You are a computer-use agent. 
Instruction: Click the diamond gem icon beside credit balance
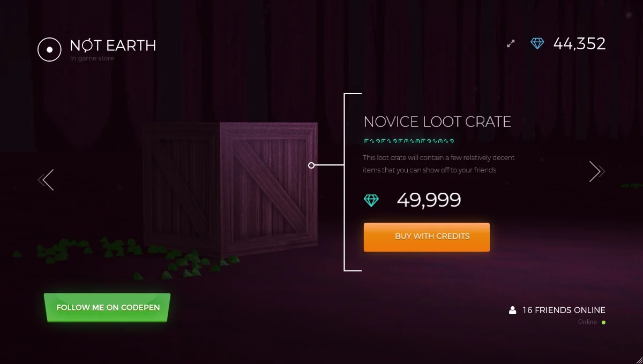tap(537, 43)
